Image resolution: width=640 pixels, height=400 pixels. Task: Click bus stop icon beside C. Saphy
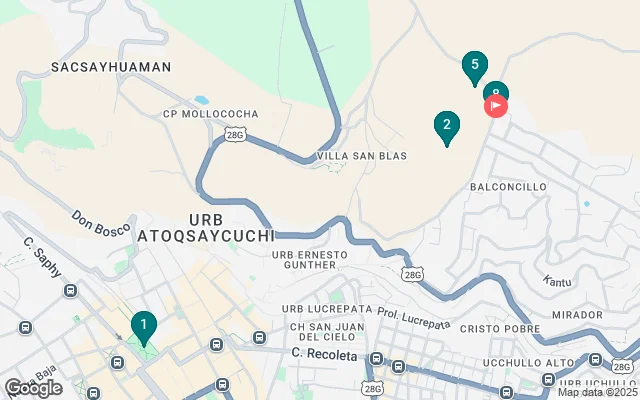[70, 291]
